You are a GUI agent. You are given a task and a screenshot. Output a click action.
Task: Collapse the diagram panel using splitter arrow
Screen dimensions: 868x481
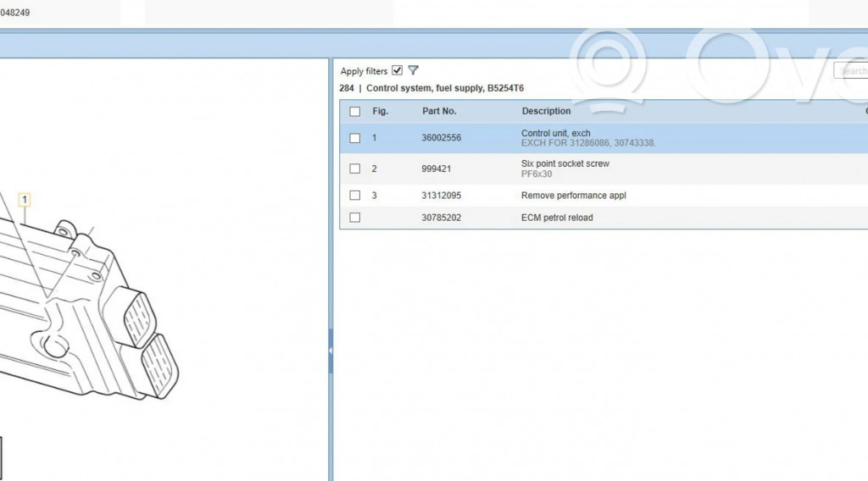(330, 348)
